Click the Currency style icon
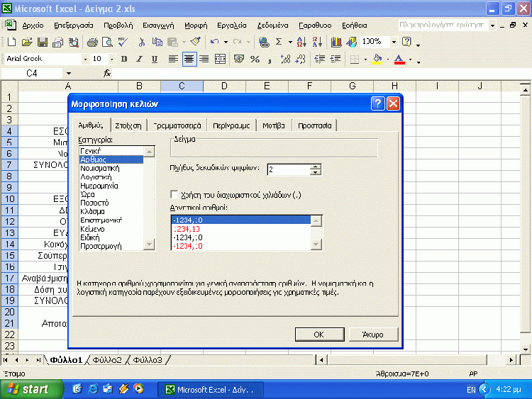The height and width of the screenshot is (399, 532). tap(239, 60)
